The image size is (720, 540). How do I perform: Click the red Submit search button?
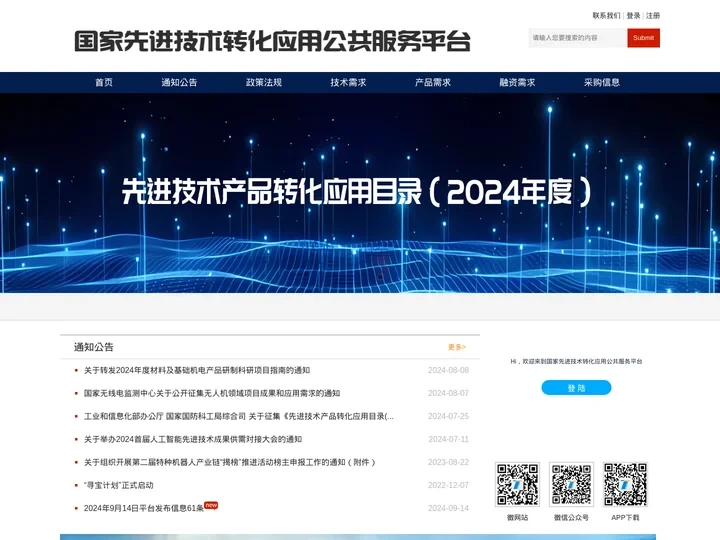click(643, 38)
